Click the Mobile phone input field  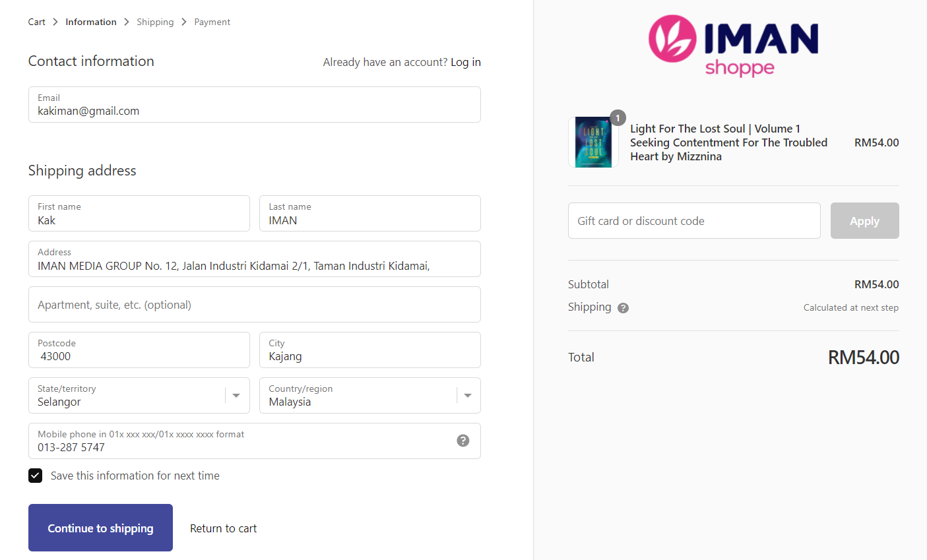[255, 441]
